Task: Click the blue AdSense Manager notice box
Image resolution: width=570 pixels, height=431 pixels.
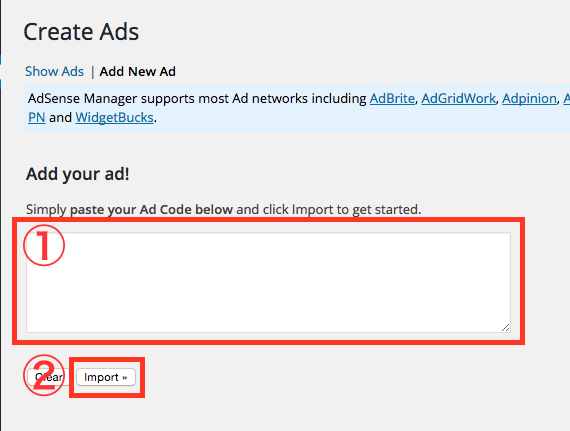Action: (297, 108)
